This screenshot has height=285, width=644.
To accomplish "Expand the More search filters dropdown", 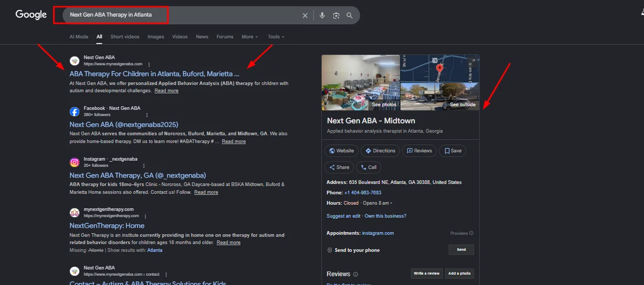I will coord(250,37).
